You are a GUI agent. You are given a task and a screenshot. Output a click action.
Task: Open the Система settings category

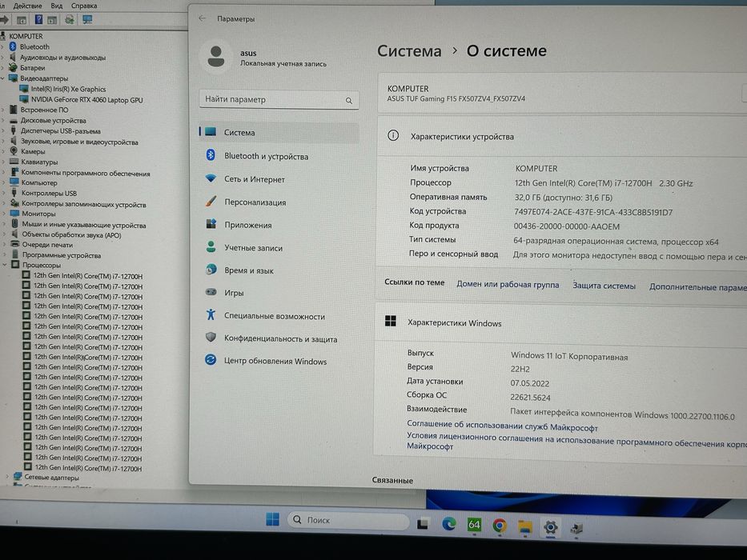(x=279, y=132)
